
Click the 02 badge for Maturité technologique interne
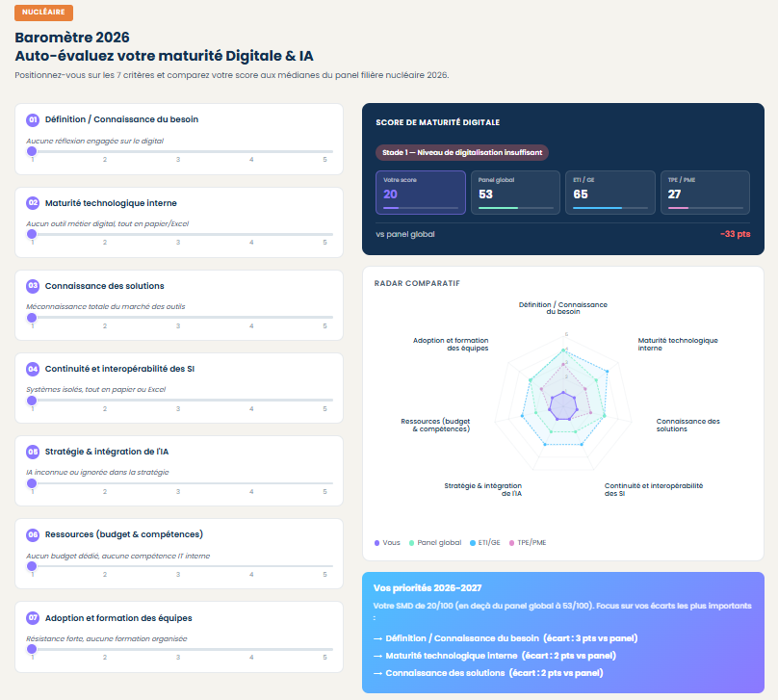click(x=33, y=203)
